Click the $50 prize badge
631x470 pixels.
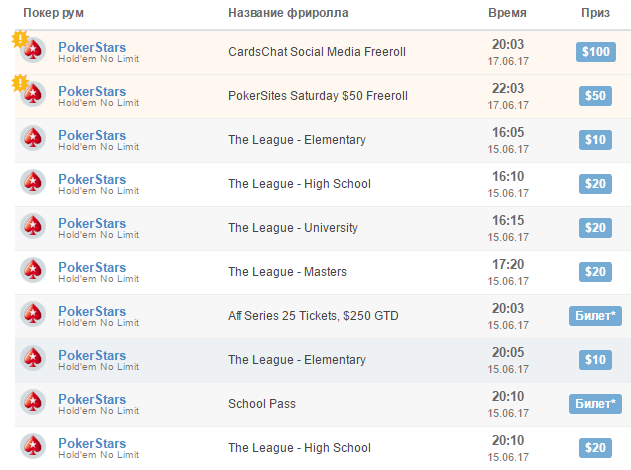pyautogui.click(x=595, y=96)
